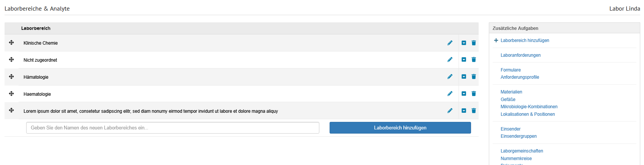This screenshot has width=644, height=165.
Task: Focus the new Laborbereich name field
Action: [x=173, y=128]
